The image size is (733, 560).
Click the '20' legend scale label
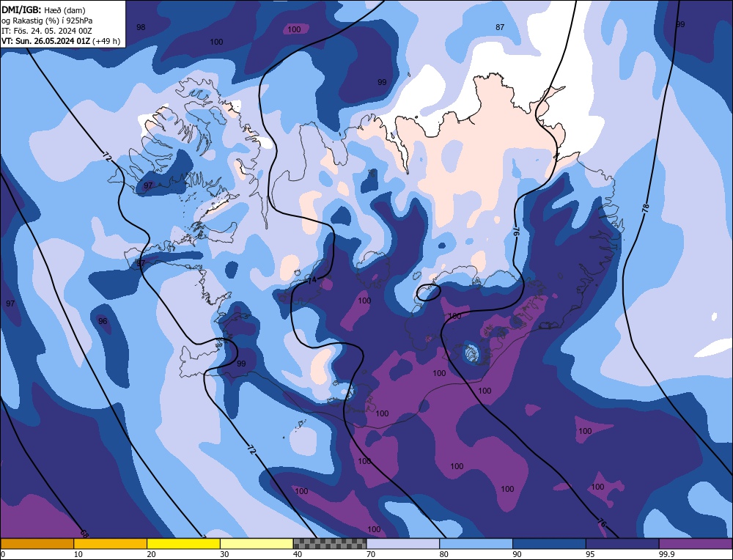[152, 554]
